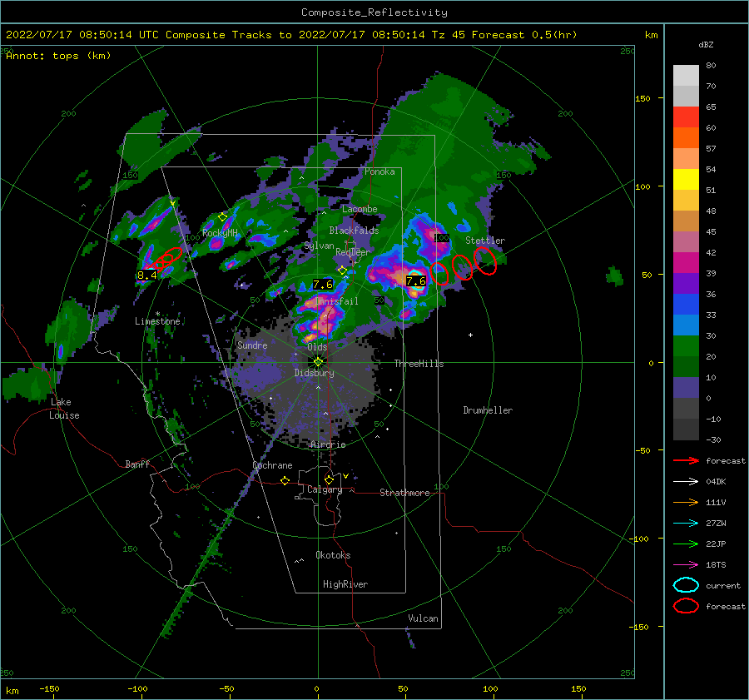749x700 pixels.
Task: Click the Lacombe map label
Action: coord(360,209)
